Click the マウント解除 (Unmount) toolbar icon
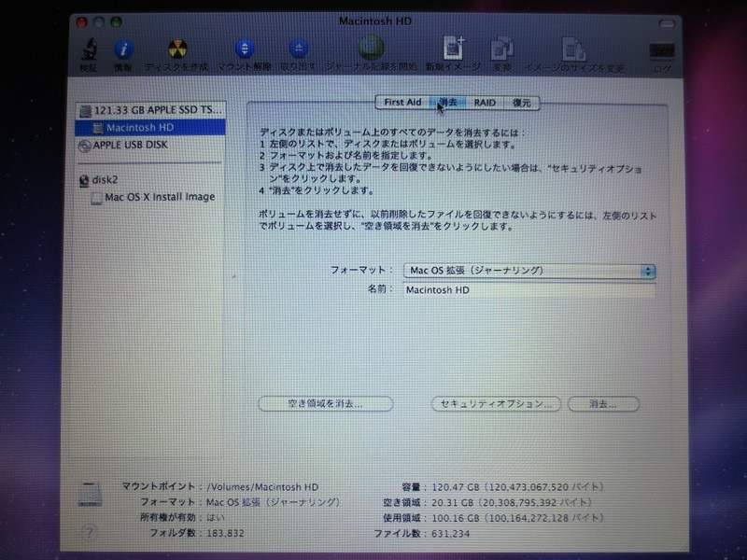The image size is (747, 560). (x=245, y=49)
